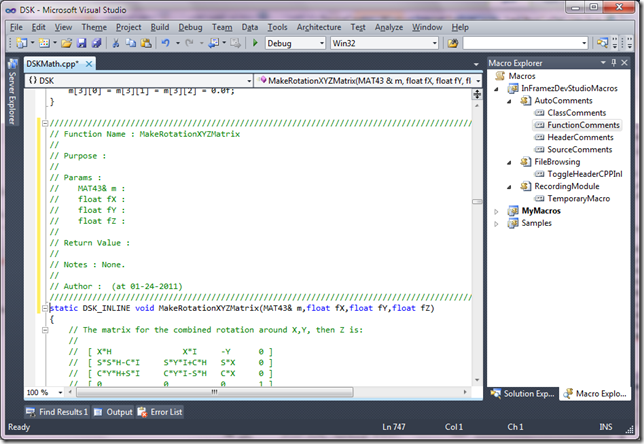Image resolution: width=644 pixels, height=444 pixels.
Task: Close the DSKMath.cpp tab
Action: (x=89, y=64)
